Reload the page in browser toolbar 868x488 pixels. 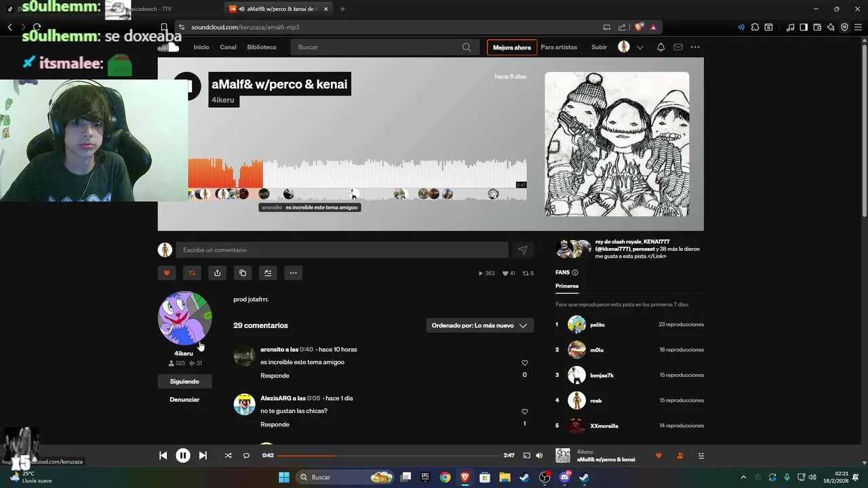pos(37,27)
